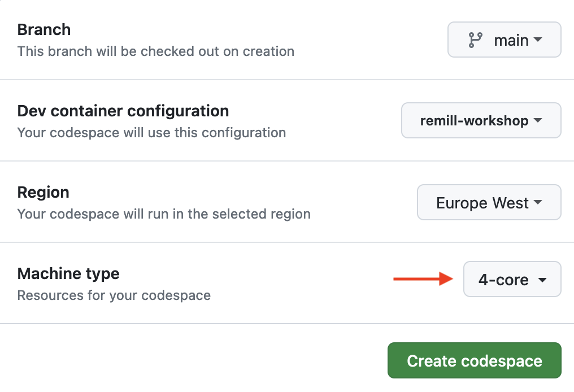Image resolution: width=574 pixels, height=392 pixels.
Task: Click the 'Resources for your codespace' text
Action: 114,295
